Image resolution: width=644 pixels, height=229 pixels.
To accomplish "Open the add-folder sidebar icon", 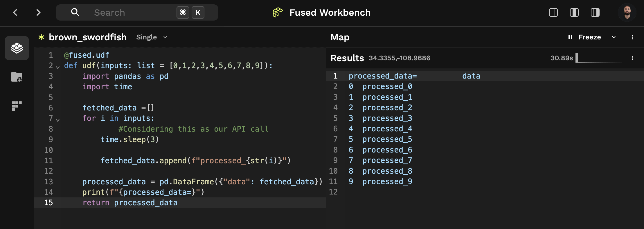I will coord(17,77).
